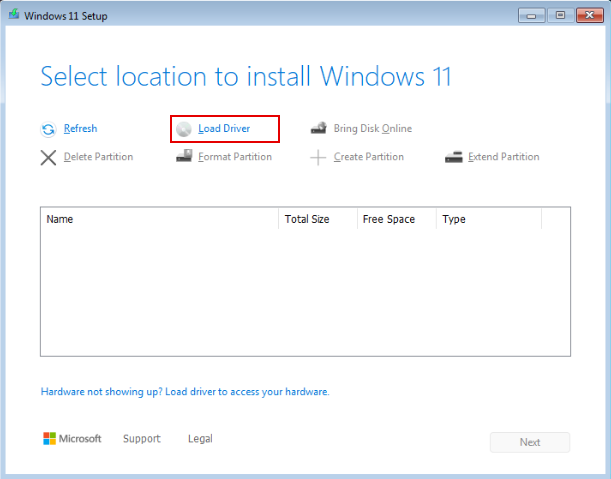This screenshot has width=611, height=479.
Task: Click the Extend Partition drive icon
Action: [453, 157]
